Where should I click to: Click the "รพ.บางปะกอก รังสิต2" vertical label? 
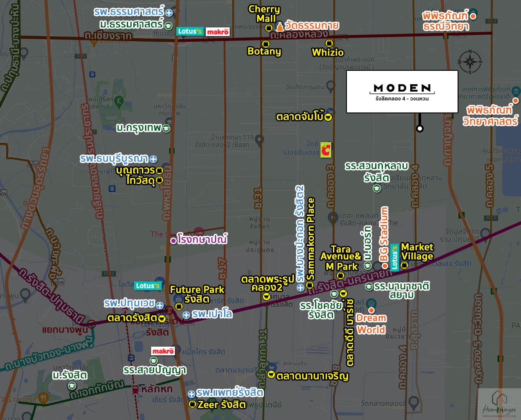click(x=300, y=235)
